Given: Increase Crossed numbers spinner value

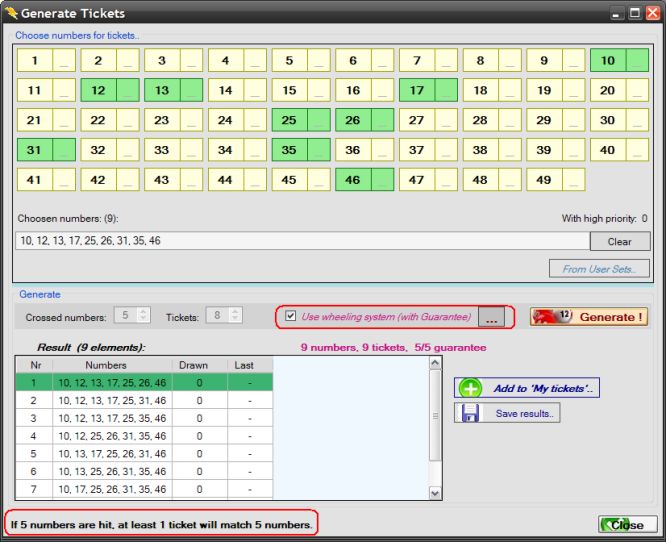Looking at the screenshot, I should point(143,311).
